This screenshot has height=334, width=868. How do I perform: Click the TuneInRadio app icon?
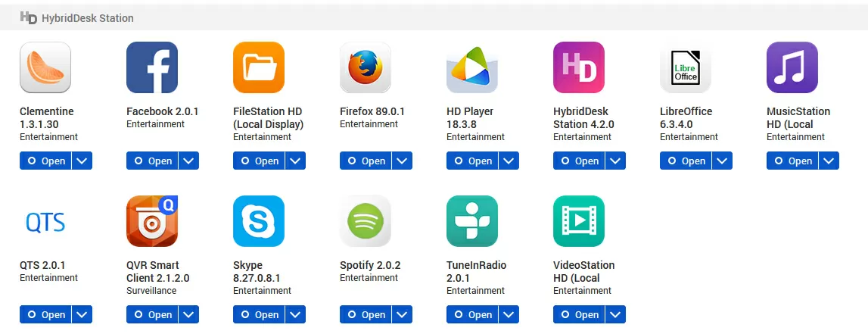[x=472, y=222]
